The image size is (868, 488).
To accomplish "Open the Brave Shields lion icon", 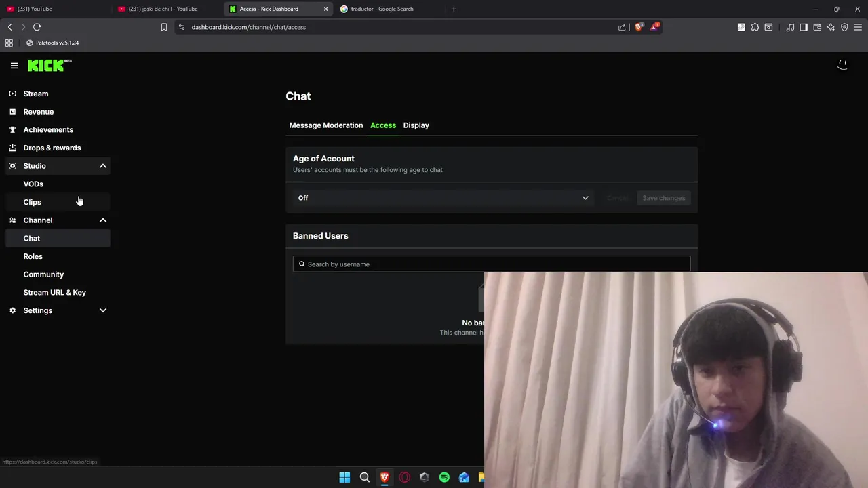I will pos(639,27).
